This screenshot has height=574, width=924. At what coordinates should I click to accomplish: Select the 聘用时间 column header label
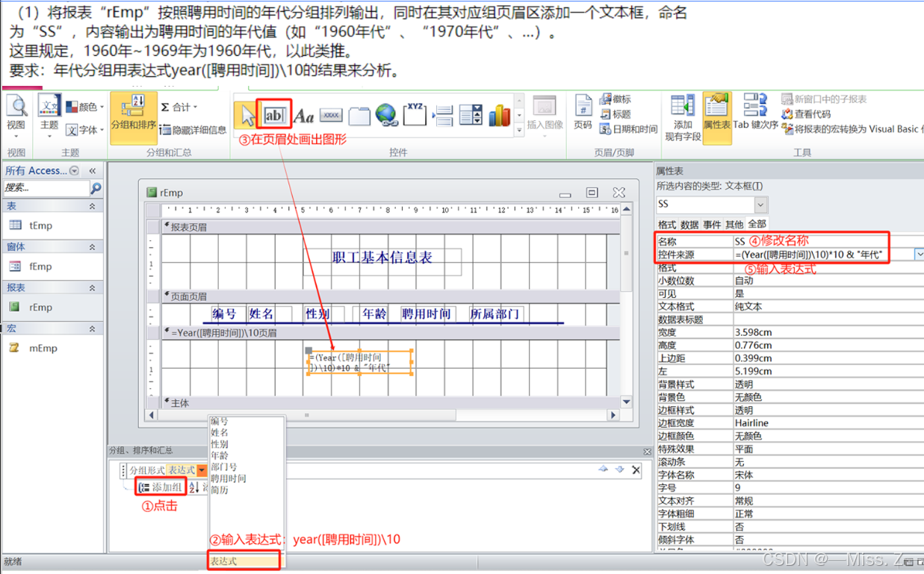[427, 314]
